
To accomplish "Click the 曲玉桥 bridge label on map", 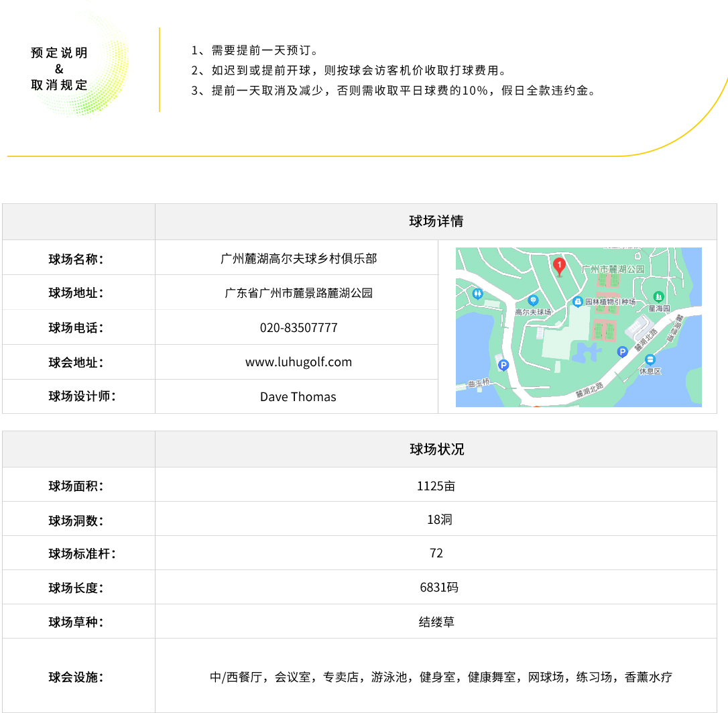I will [479, 383].
